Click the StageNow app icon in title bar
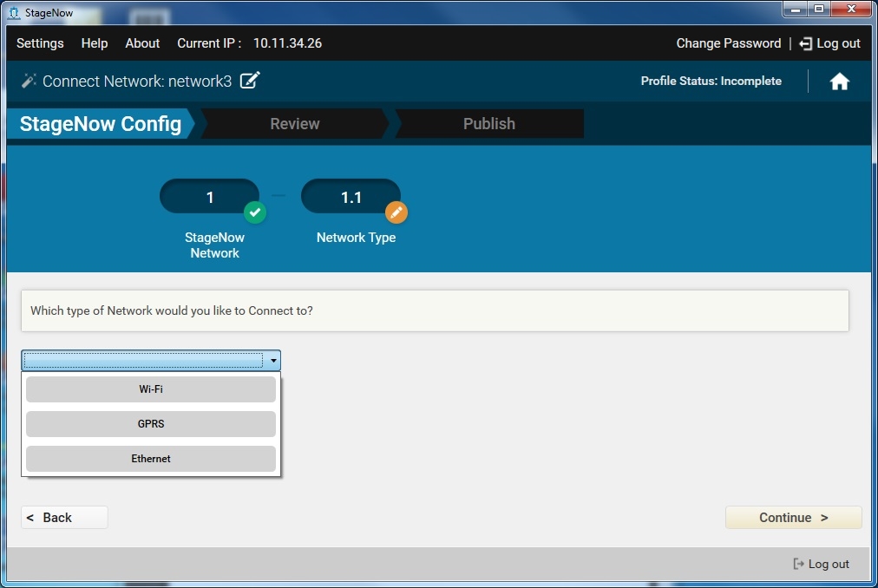 pyautogui.click(x=13, y=12)
